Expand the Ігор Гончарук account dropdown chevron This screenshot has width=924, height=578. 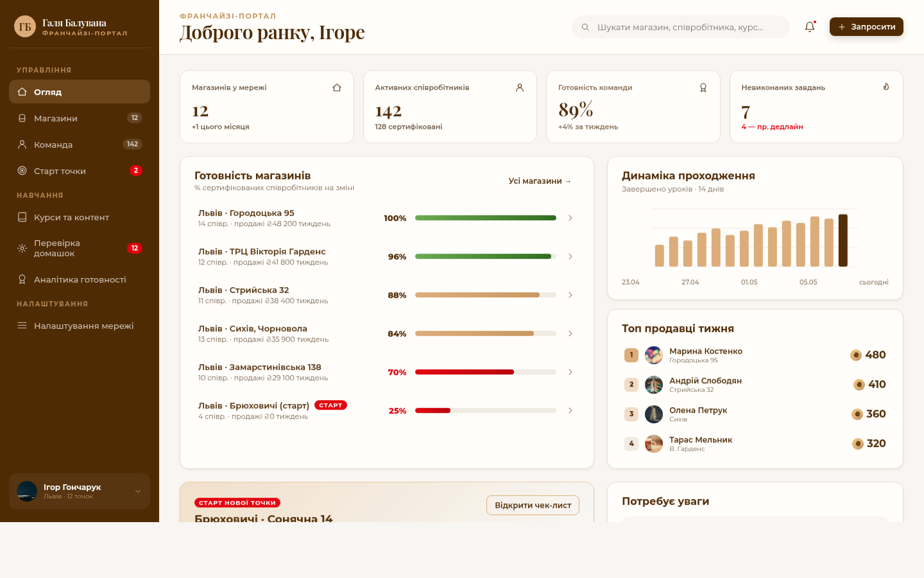[x=138, y=491]
